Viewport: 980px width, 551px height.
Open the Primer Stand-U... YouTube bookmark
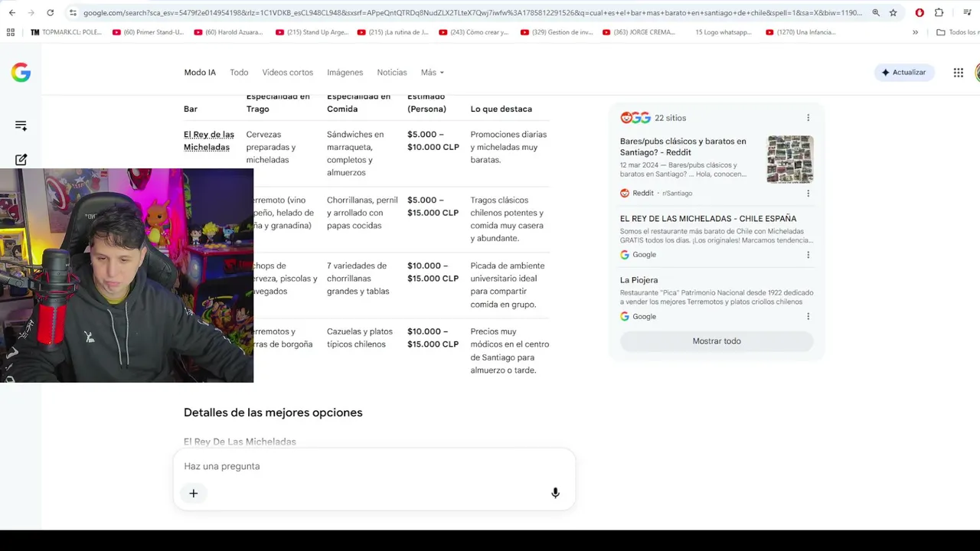point(149,32)
